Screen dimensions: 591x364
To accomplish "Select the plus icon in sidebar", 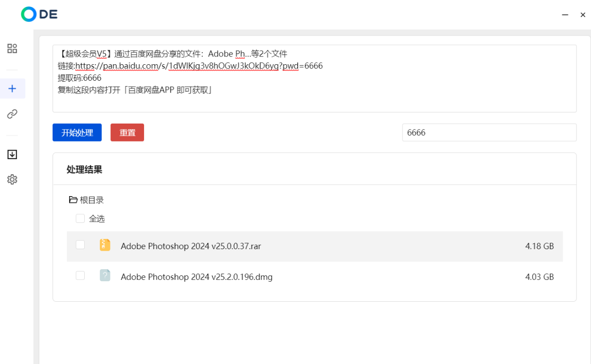I will [x=12, y=89].
